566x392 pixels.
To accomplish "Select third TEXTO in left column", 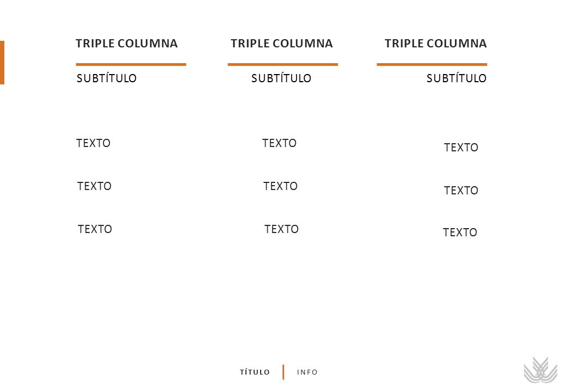I will pyautogui.click(x=95, y=229).
